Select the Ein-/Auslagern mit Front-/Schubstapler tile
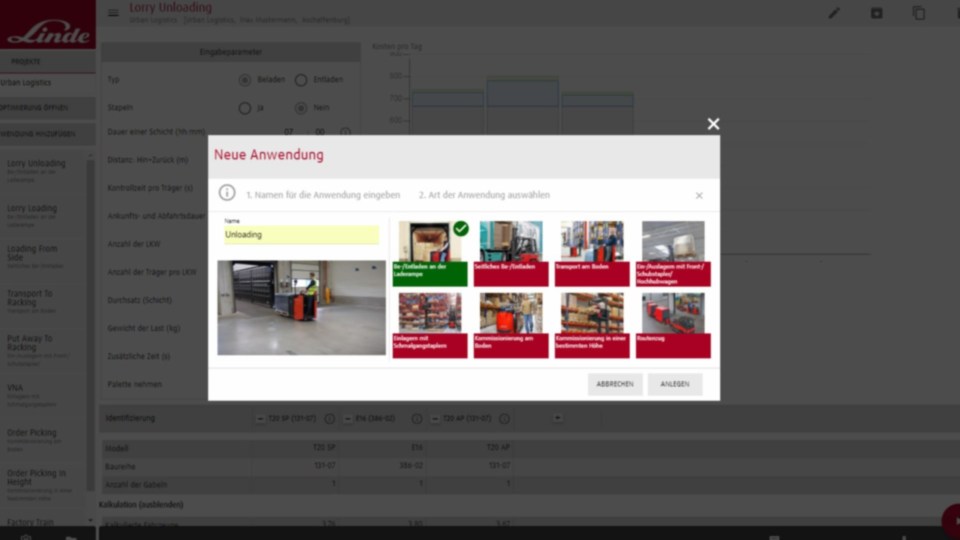The width and height of the screenshot is (960, 540). click(x=673, y=253)
